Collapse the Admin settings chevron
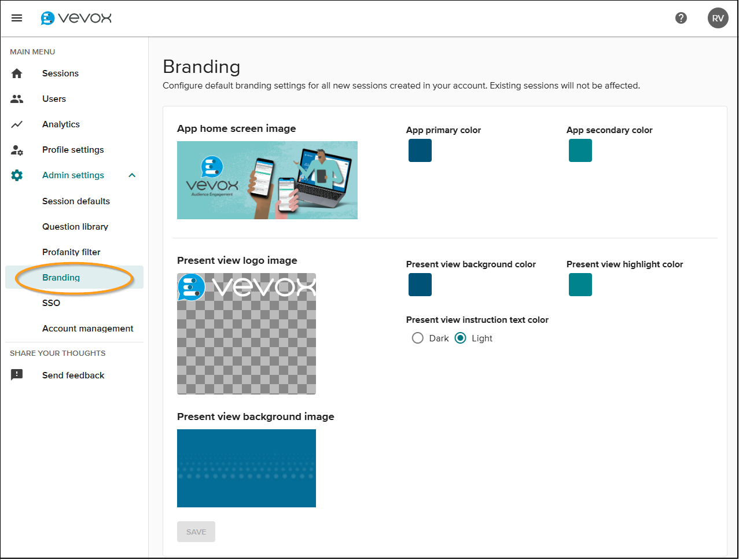739x560 pixels. (132, 175)
